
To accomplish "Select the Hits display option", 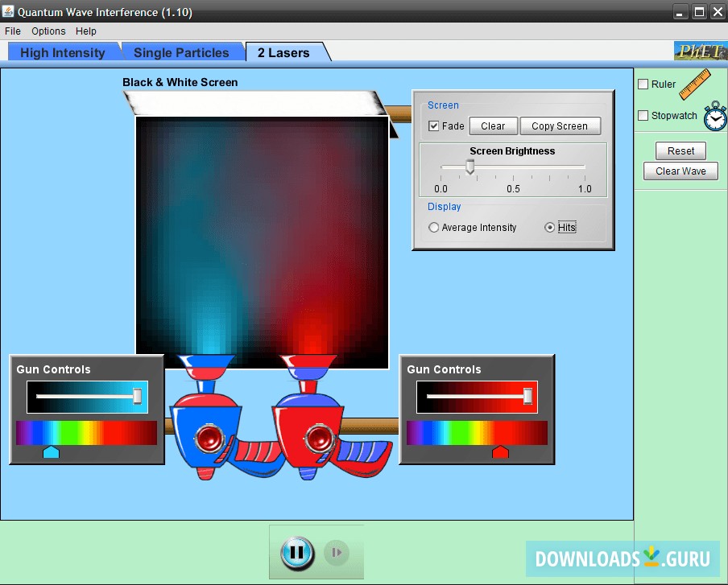I will 550,228.
